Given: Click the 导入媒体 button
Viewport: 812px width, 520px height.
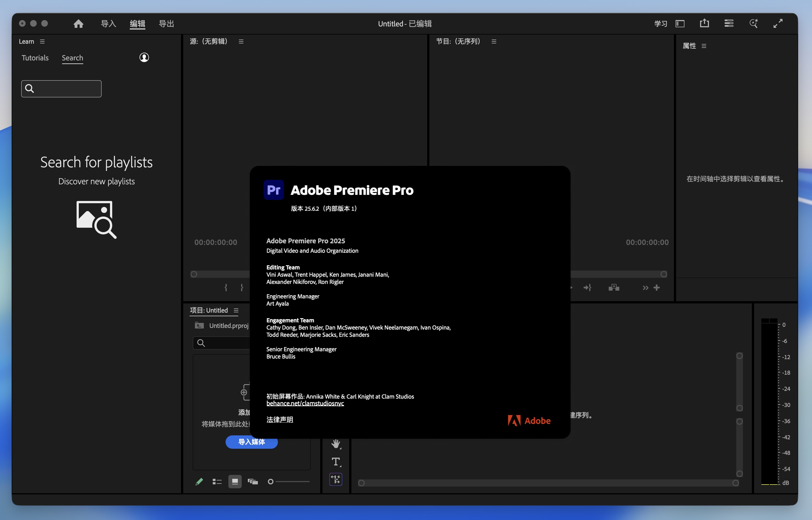Looking at the screenshot, I should coord(251,442).
